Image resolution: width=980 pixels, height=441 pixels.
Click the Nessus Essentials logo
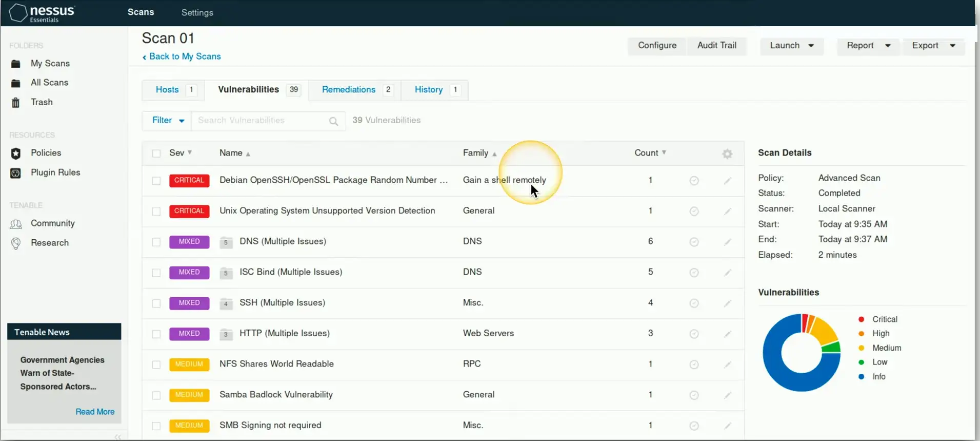pos(42,13)
